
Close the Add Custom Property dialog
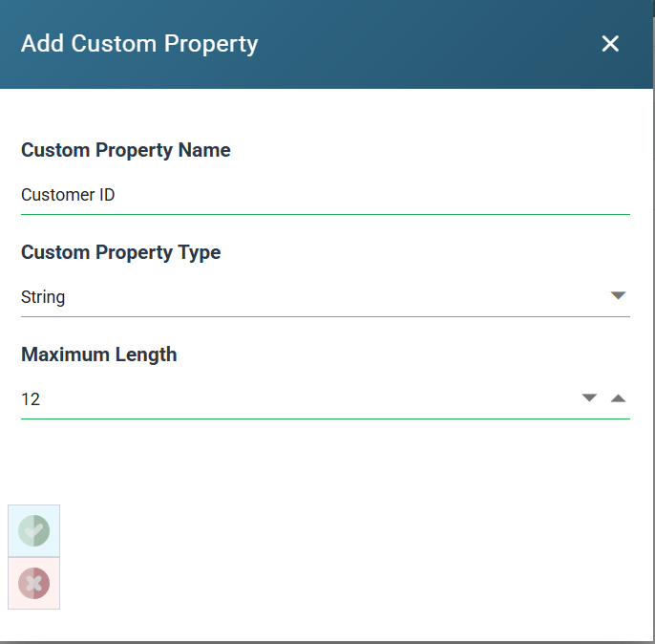point(610,43)
